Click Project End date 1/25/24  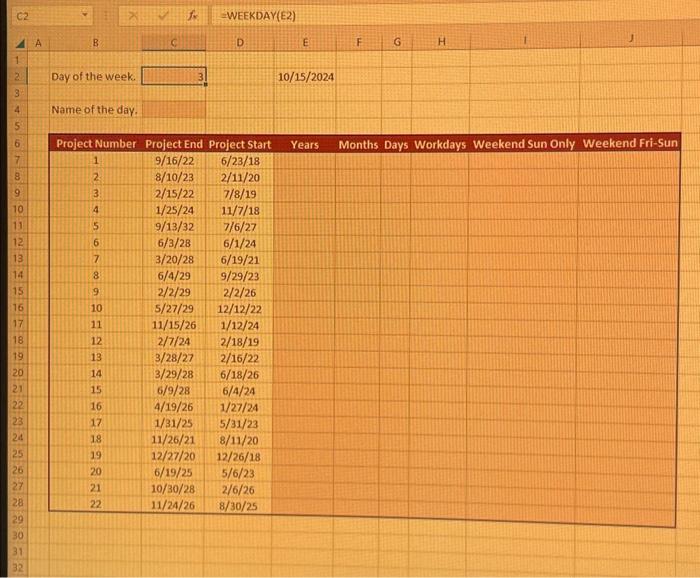click(174, 210)
